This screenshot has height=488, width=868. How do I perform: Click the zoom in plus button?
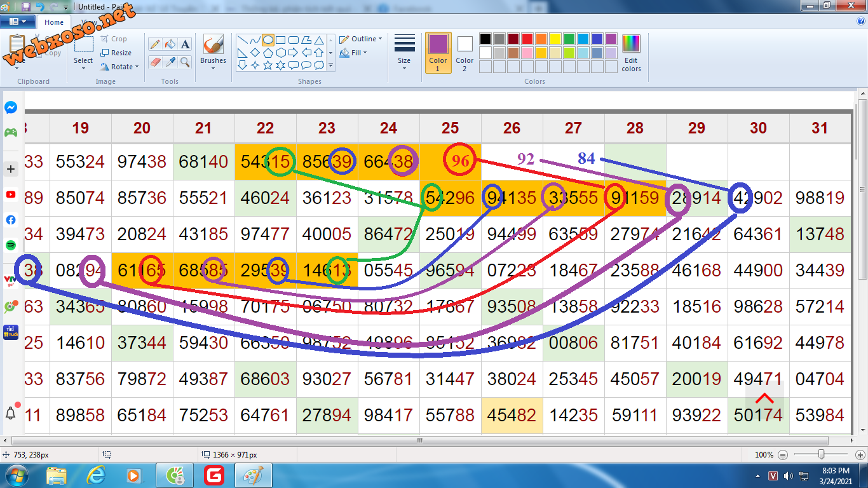click(x=860, y=454)
